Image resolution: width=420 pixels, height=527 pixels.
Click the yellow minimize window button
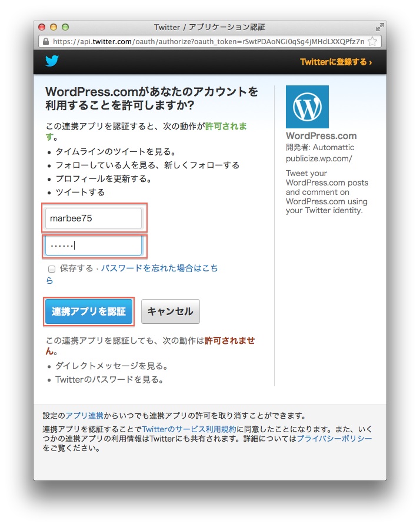[54, 27]
